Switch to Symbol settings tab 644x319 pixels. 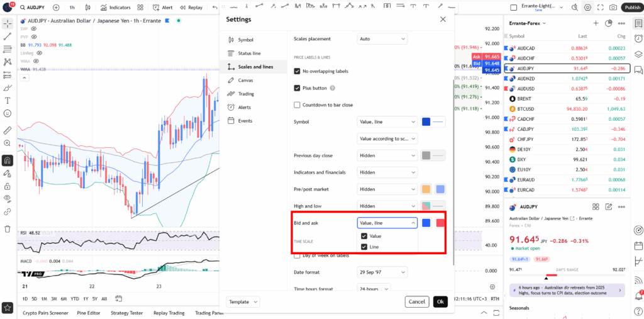(253, 40)
